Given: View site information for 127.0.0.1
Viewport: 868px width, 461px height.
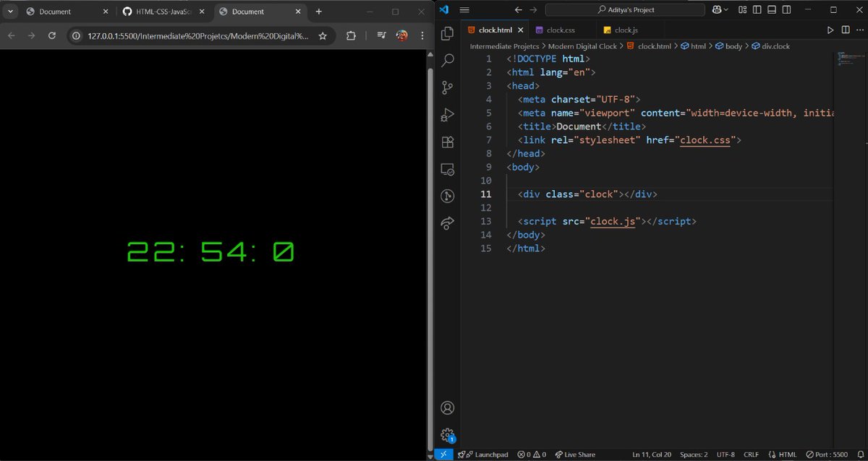Looking at the screenshot, I should point(76,35).
